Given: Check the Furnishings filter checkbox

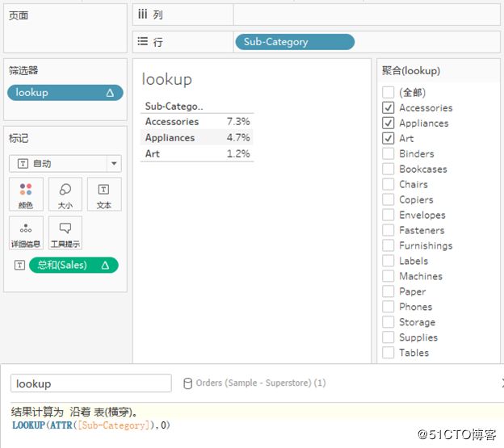Looking at the screenshot, I should coord(388,245).
